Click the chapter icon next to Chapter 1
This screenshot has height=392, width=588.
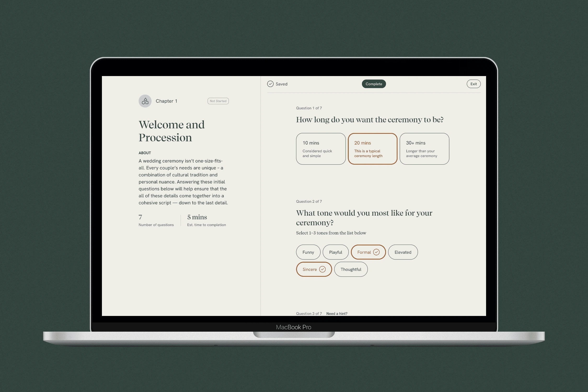pyautogui.click(x=144, y=101)
